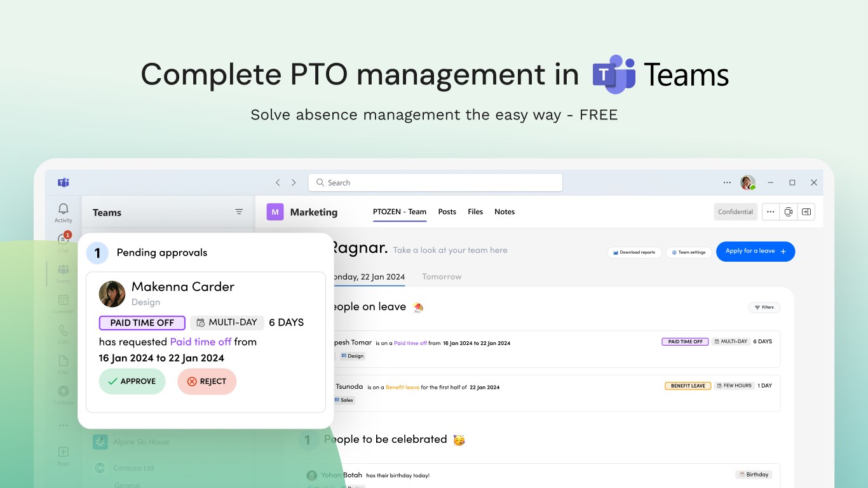Click the 1 DAY text in Tsunoda row

tap(765, 386)
